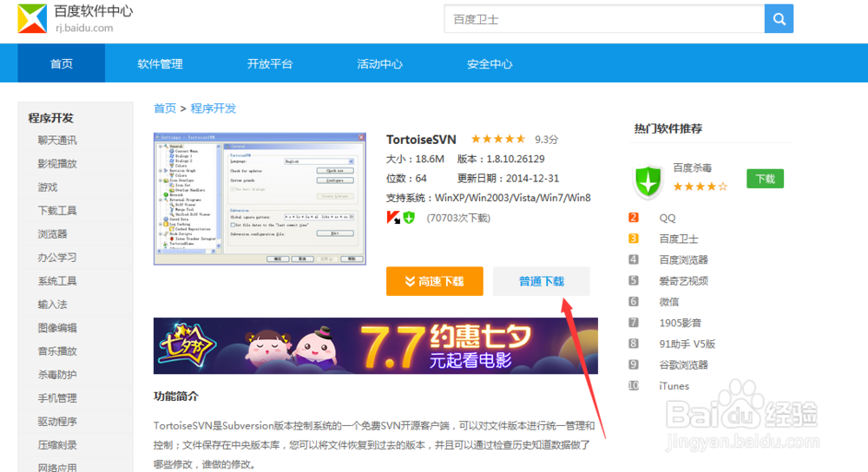Click the blue search magnifier button
This screenshot has height=472, width=868.
(x=779, y=19)
